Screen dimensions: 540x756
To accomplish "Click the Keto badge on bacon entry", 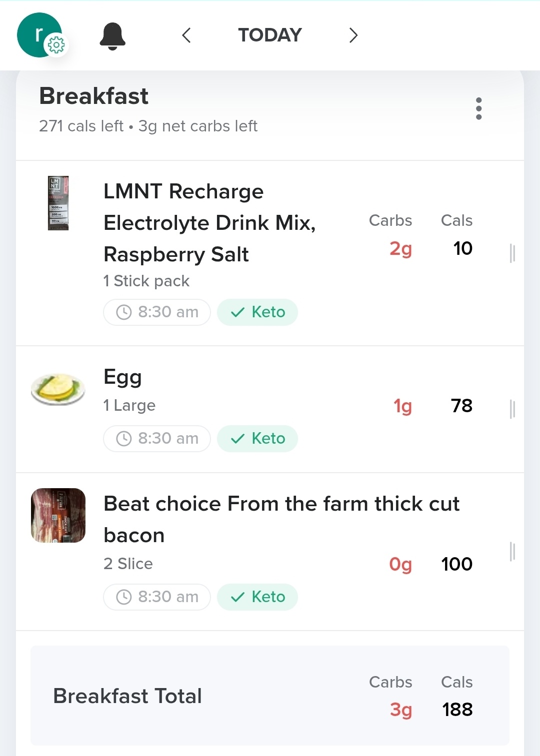I will tap(257, 597).
